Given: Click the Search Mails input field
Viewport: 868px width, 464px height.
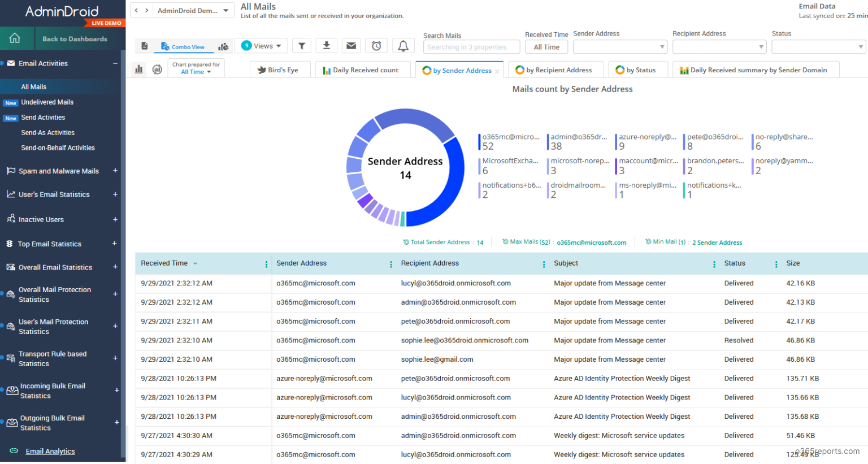Looking at the screenshot, I should click(471, 46).
